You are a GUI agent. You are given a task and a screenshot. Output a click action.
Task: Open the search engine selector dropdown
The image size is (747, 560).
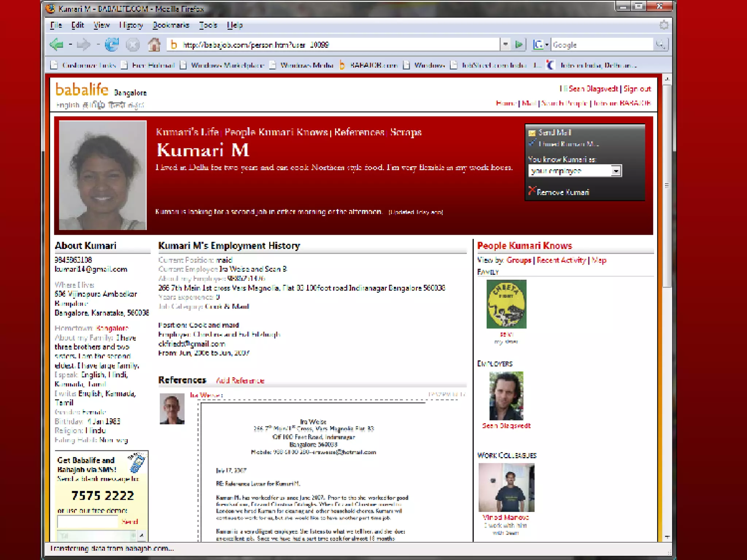541,45
